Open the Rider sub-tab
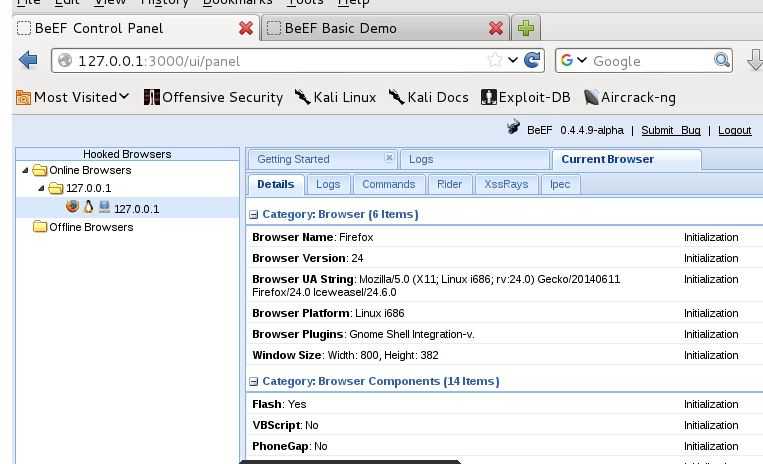Image resolution: width=763 pixels, height=464 pixels. (449, 184)
